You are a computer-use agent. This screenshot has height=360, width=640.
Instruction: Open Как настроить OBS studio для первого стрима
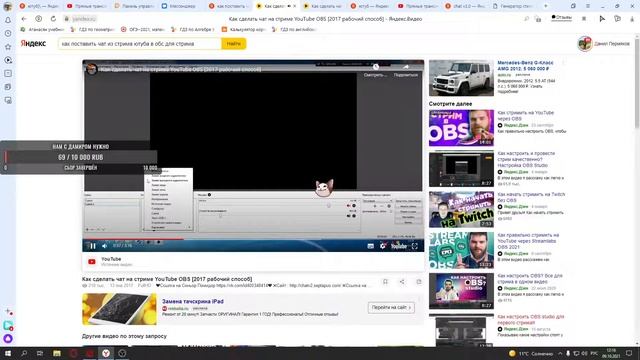[x=531, y=320]
